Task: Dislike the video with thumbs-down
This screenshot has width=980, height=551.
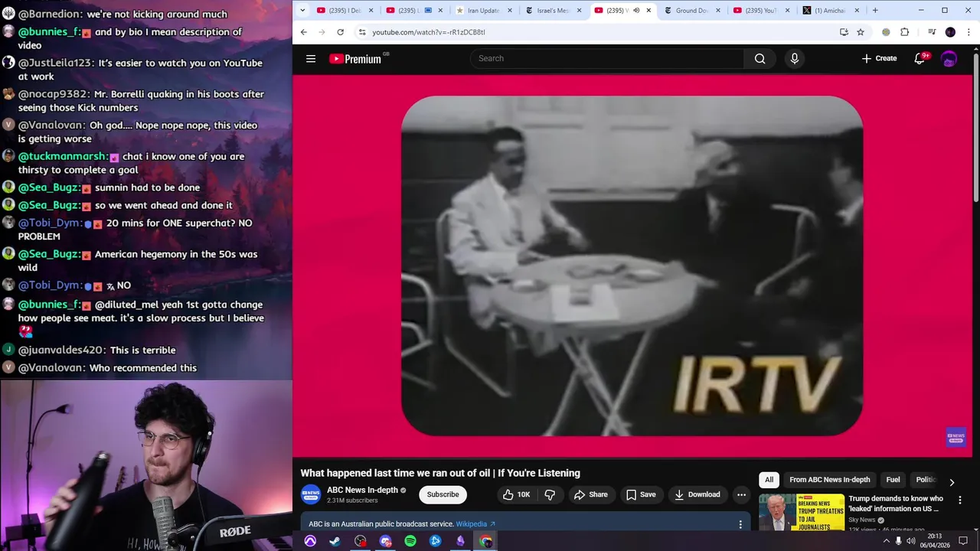Action: point(550,494)
